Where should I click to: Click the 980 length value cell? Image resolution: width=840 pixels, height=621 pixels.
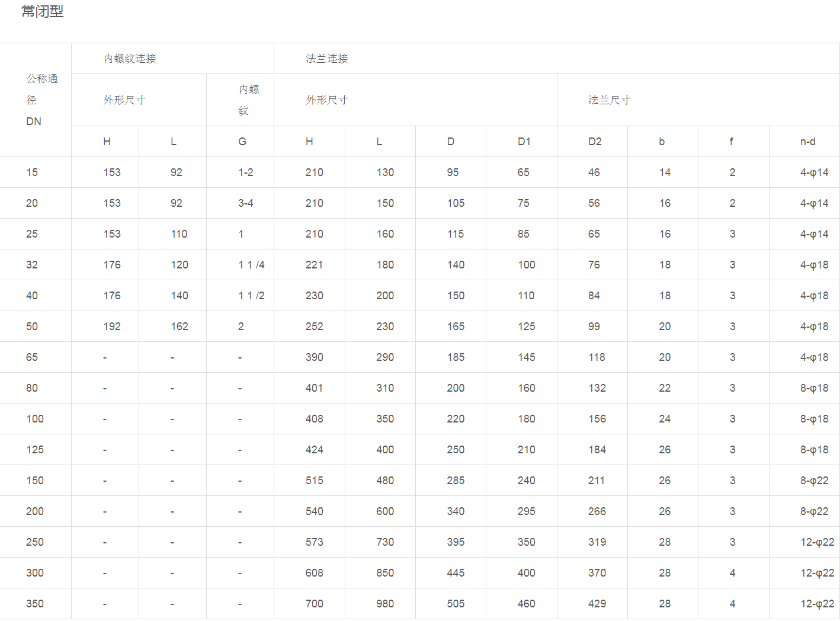(x=384, y=604)
